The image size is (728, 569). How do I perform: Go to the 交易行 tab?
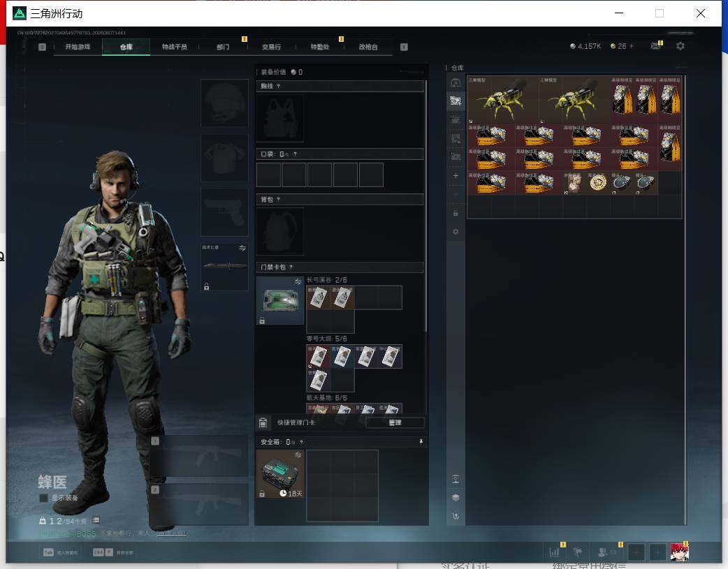tap(271, 47)
